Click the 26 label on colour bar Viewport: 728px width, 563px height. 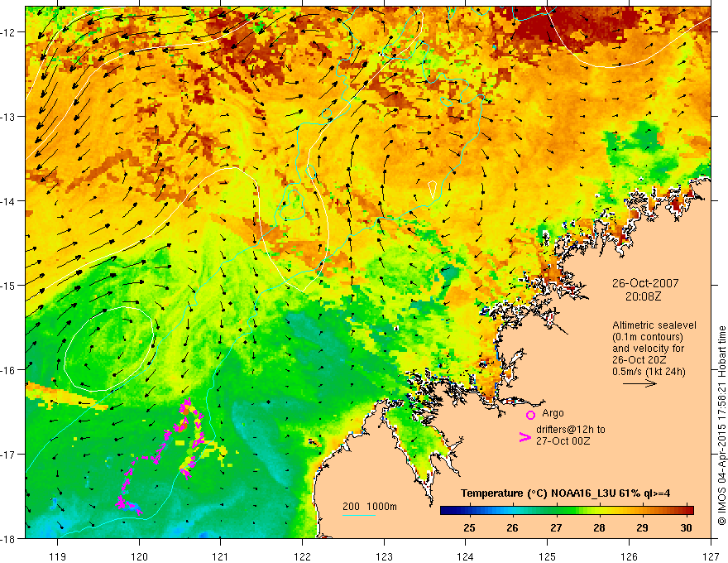pos(512,527)
